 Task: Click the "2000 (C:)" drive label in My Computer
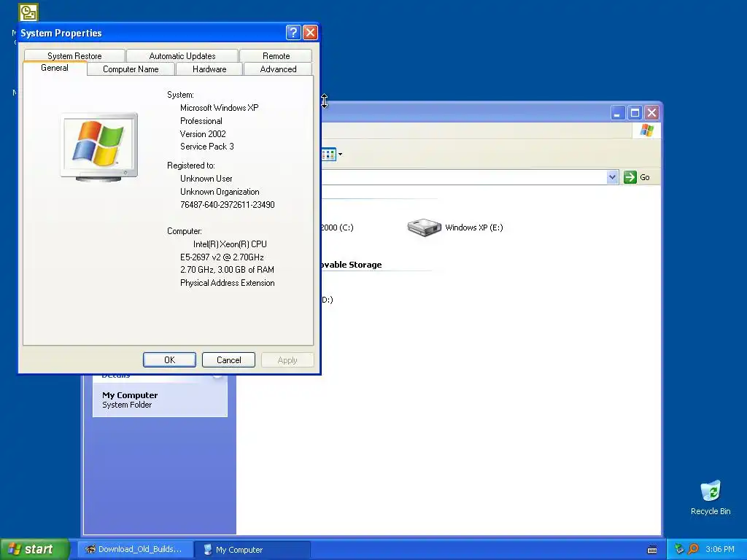pyautogui.click(x=337, y=227)
